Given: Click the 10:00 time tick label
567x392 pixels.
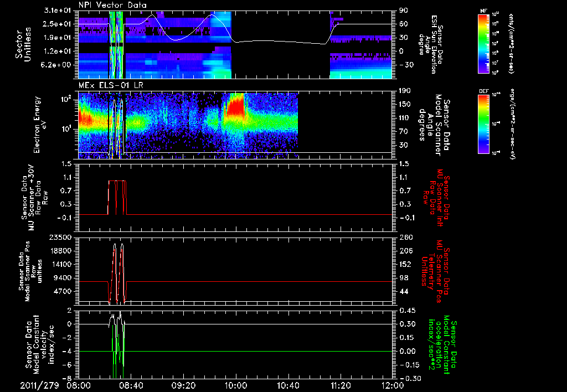Looking at the screenshot, I should [x=235, y=385].
